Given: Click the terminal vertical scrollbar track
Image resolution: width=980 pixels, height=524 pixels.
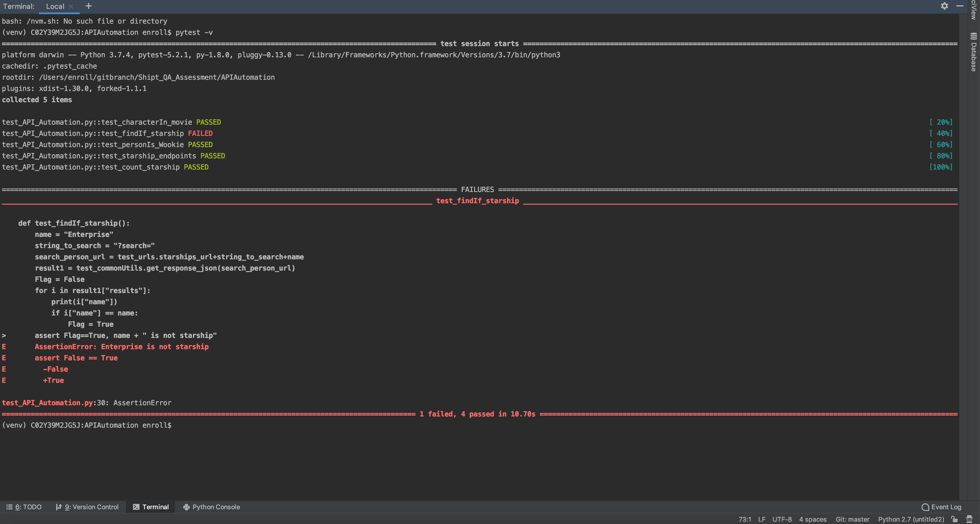Looking at the screenshot, I should coord(963,257).
